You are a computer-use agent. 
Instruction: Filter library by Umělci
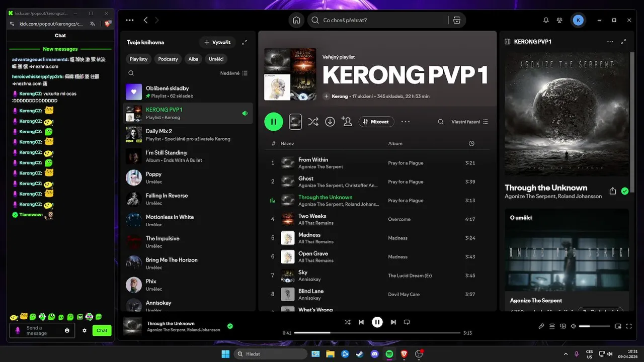pos(216,59)
